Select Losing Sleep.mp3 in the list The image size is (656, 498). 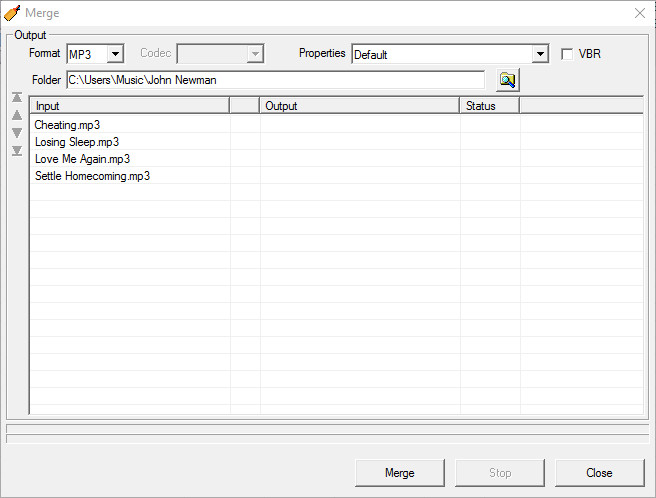tap(77, 142)
